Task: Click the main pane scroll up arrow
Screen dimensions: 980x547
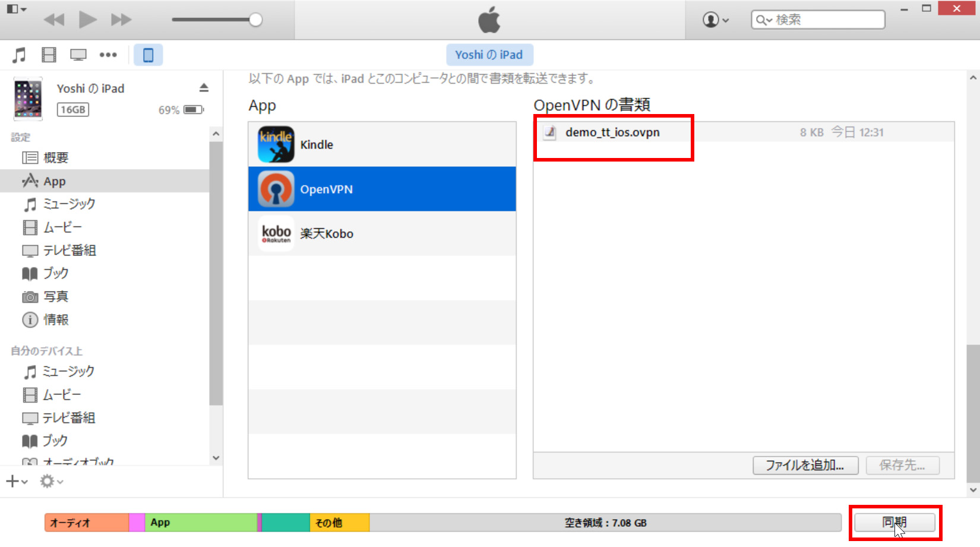Action: pos(973,78)
